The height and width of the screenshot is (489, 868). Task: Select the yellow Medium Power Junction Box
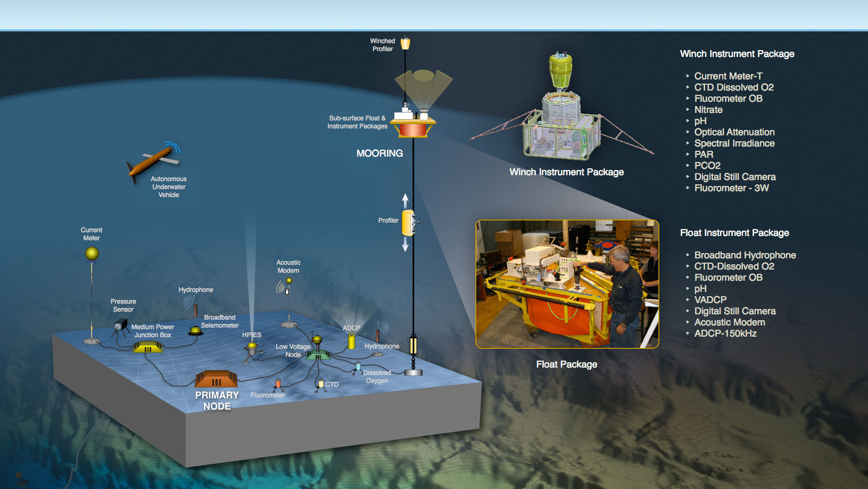pos(148,347)
